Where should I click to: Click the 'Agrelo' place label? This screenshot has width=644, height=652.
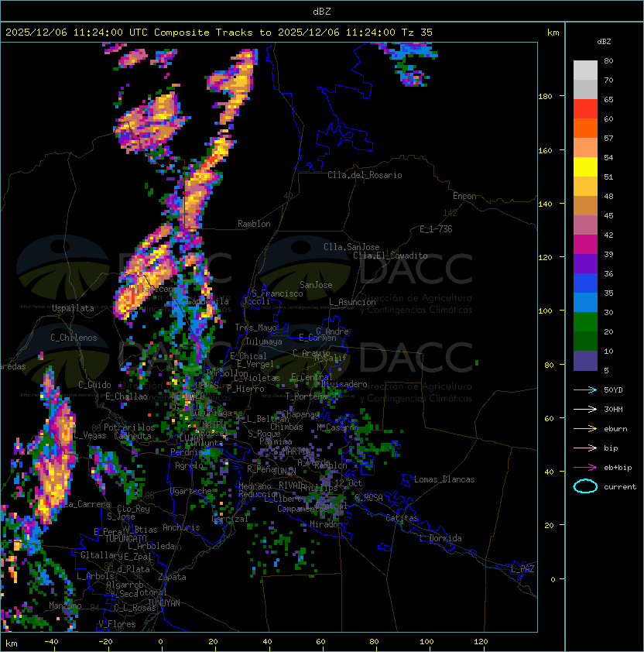189,465
